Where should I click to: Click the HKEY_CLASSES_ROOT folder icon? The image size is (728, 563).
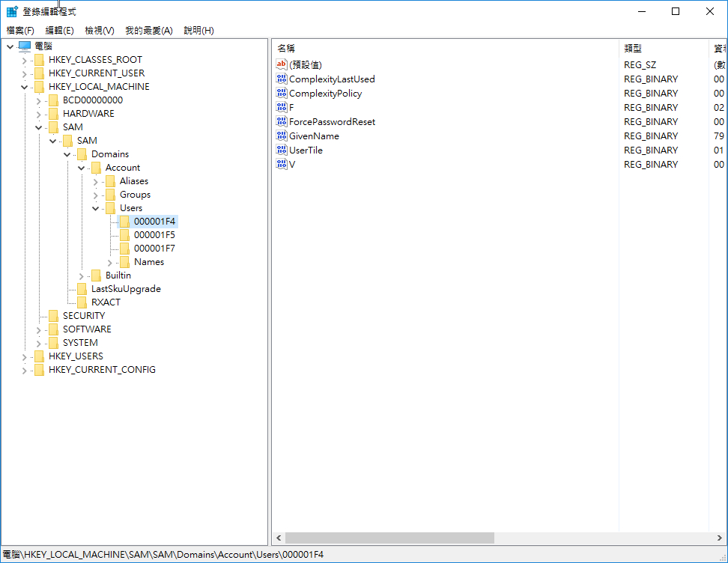point(40,59)
